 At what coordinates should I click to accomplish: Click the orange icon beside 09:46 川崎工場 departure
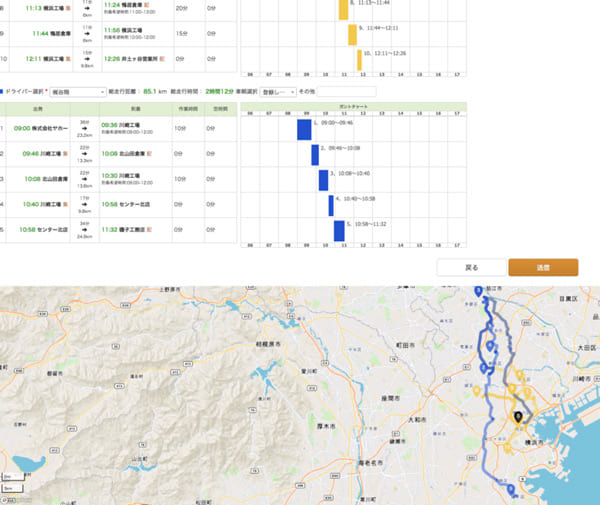click(66, 154)
